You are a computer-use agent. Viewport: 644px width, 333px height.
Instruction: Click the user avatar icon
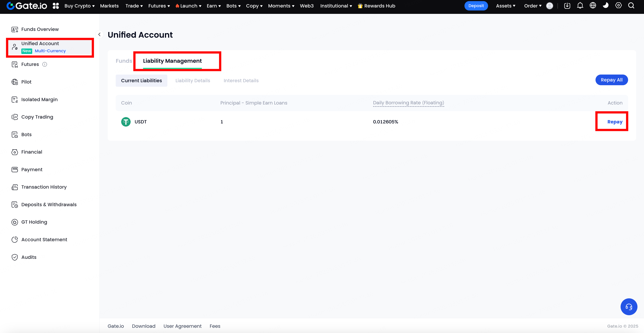tap(549, 6)
